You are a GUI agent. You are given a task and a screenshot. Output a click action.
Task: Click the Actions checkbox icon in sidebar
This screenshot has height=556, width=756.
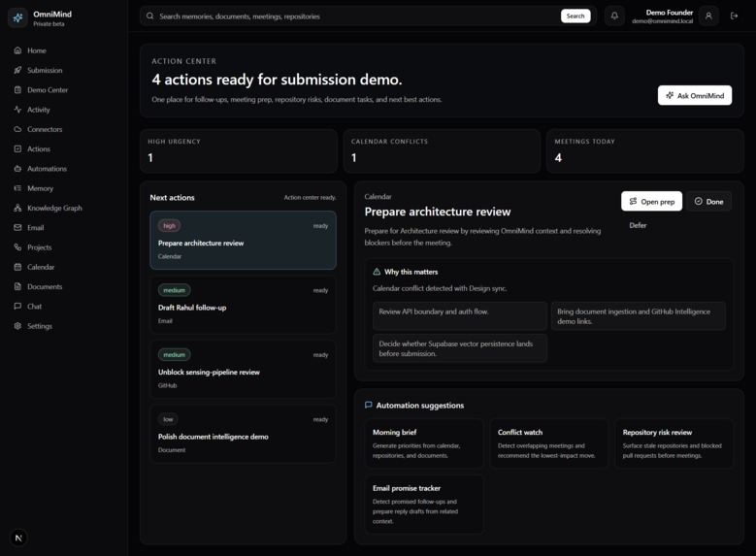[17, 149]
